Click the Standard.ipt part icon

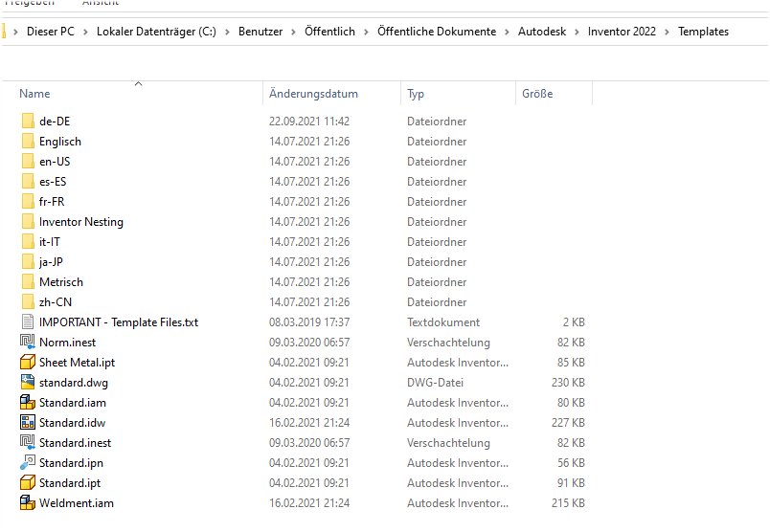(28, 482)
